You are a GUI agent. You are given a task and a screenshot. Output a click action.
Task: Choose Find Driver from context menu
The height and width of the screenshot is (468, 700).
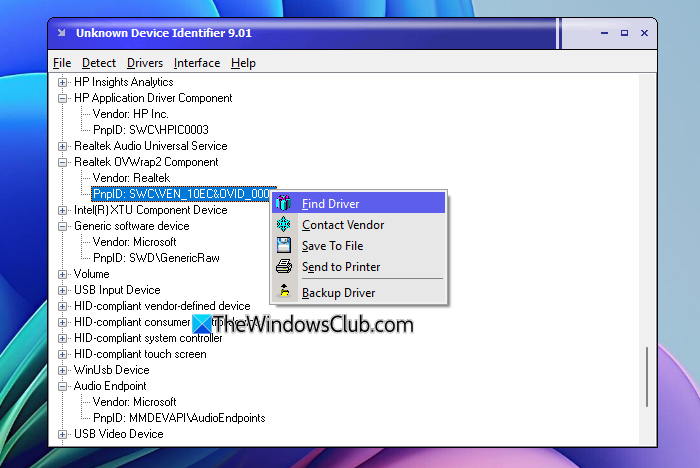(x=358, y=203)
